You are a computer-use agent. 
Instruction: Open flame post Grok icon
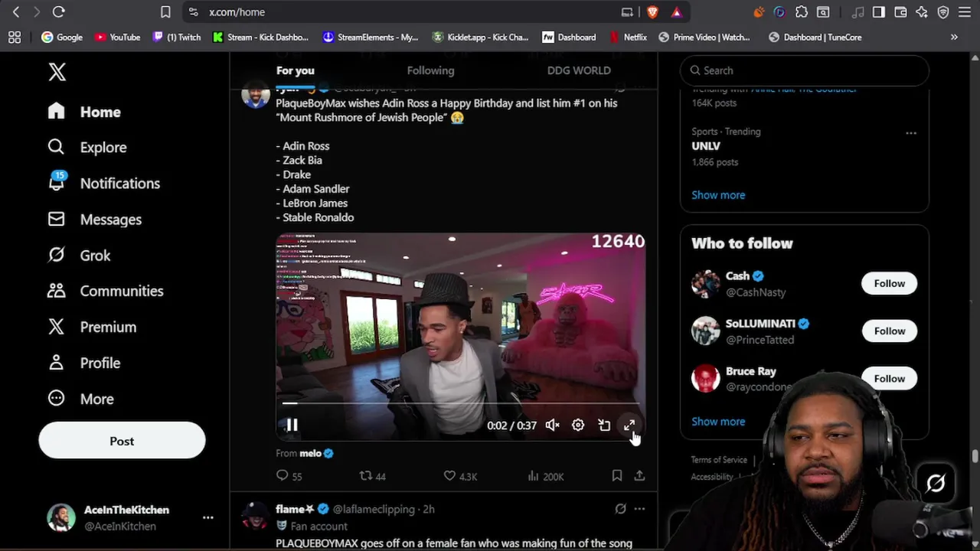[x=620, y=509]
